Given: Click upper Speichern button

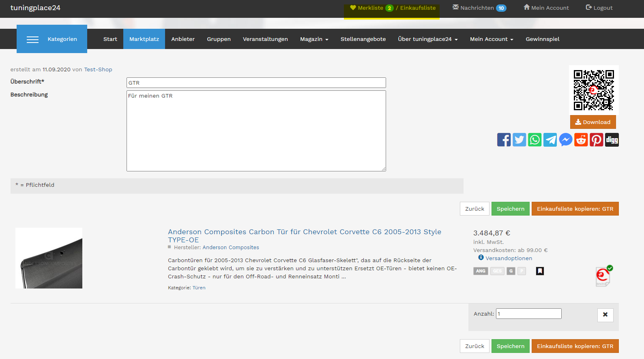Looking at the screenshot, I should (x=511, y=209).
